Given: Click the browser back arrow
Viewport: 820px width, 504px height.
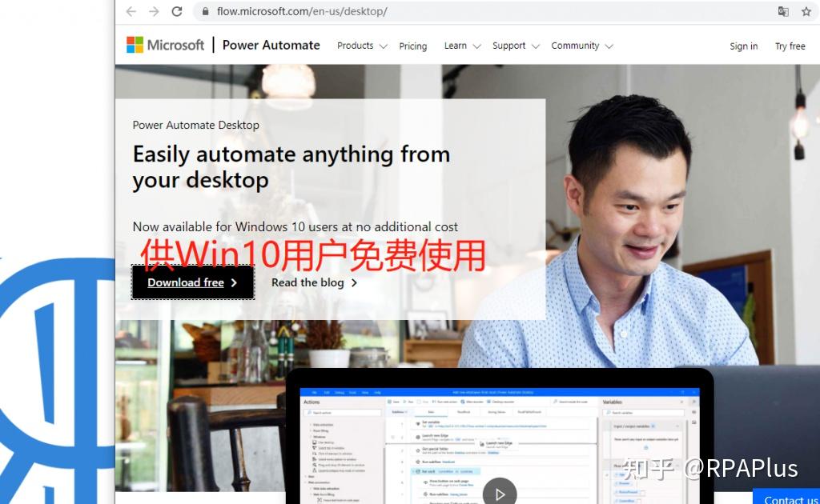Looking at the screenshot, I should [131, 11].
